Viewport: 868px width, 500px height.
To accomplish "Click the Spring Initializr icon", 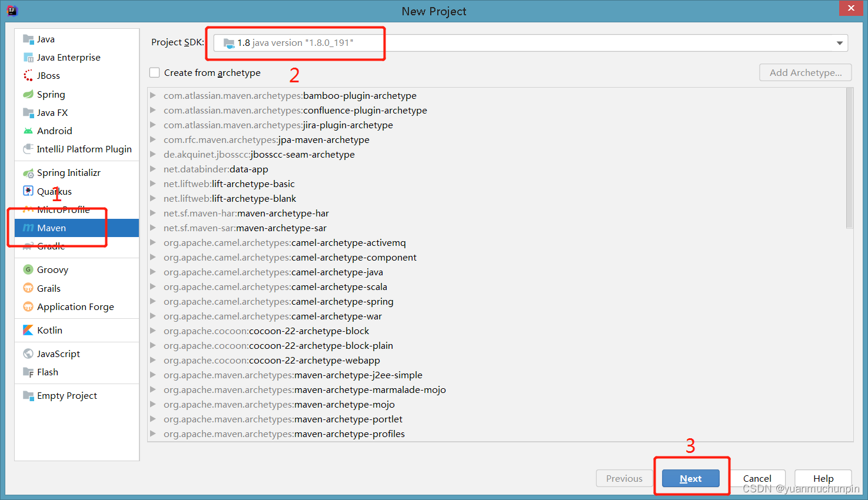I will pyautogui.click(x=28, y=173).
